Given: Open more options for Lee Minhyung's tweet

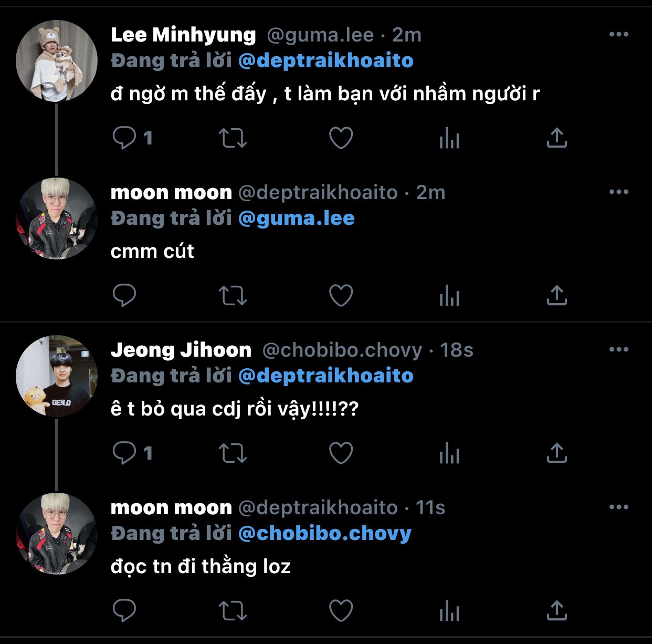Looking at the screenshot, I should coord(618,35).
